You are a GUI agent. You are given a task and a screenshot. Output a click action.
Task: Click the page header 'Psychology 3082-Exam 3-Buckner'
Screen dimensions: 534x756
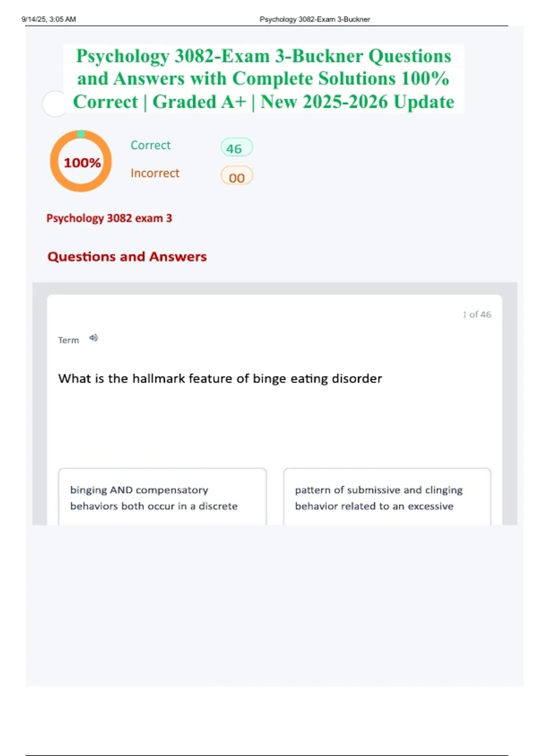tap(315, 19)
